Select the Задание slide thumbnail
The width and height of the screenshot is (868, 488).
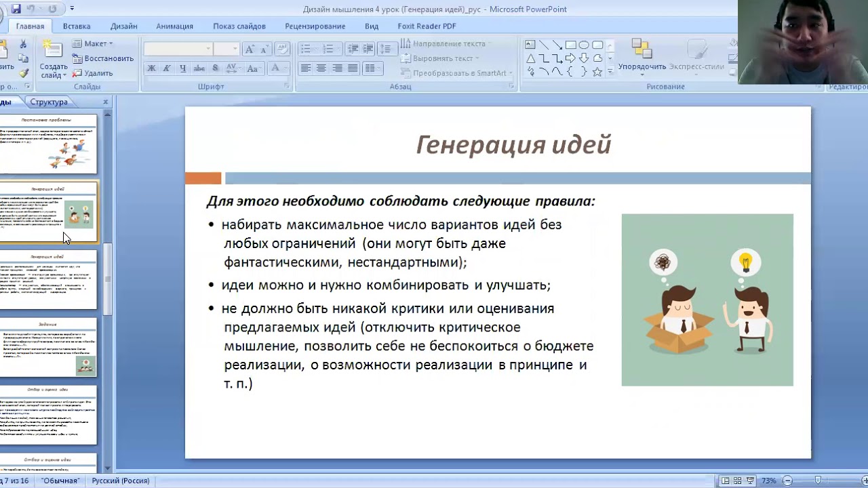[48, 348]
